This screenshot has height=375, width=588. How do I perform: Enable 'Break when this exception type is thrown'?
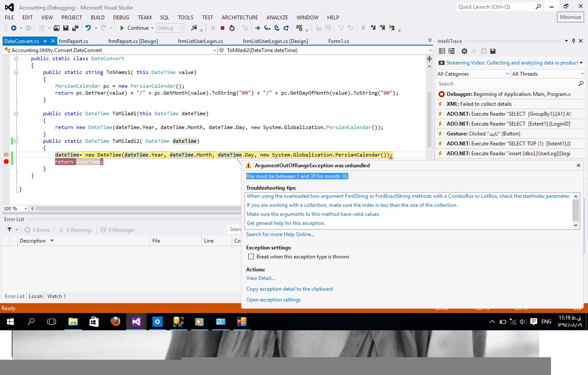251,257
